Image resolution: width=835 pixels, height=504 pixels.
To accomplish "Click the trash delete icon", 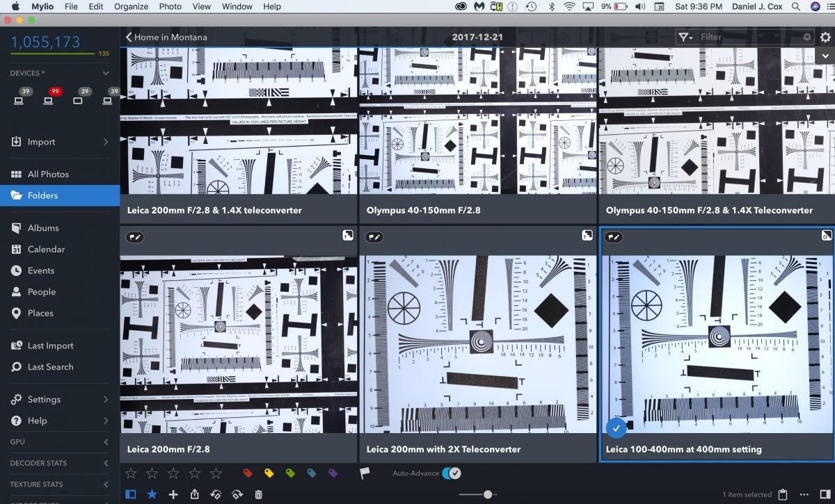I will click(x=258, y=494).
